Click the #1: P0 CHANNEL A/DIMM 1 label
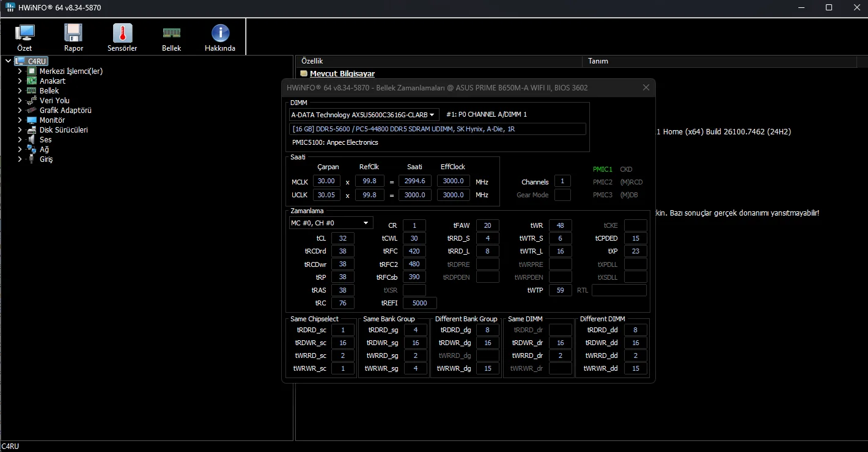Screen dimensions: 868x452 click(x=487, y=114)
